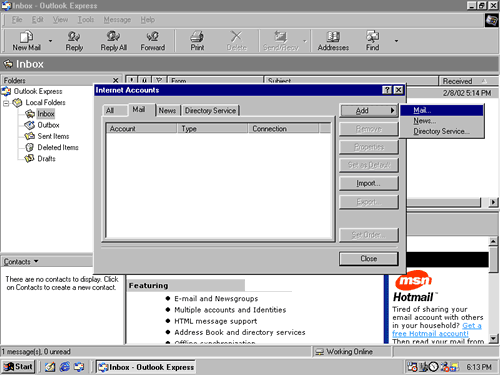Image resolution: width=500 pixels, height=375 pixels.
Task: Click the New Mail toolbar icon
Action: [27, 41]
